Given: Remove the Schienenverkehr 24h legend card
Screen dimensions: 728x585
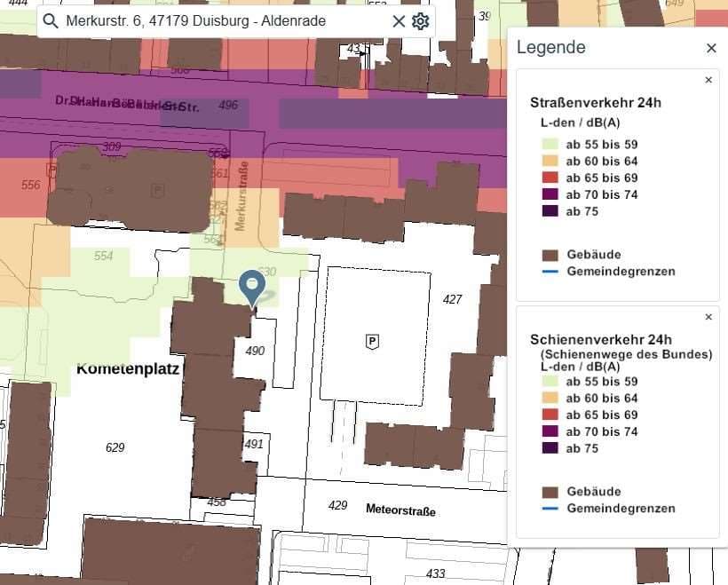Looking at the screenshot, I should click(x=708, y=317).
